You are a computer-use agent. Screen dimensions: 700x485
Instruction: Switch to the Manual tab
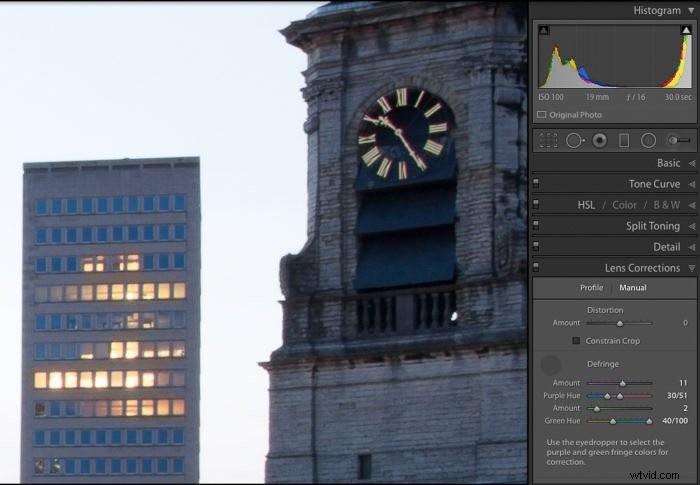click(633, 288)
